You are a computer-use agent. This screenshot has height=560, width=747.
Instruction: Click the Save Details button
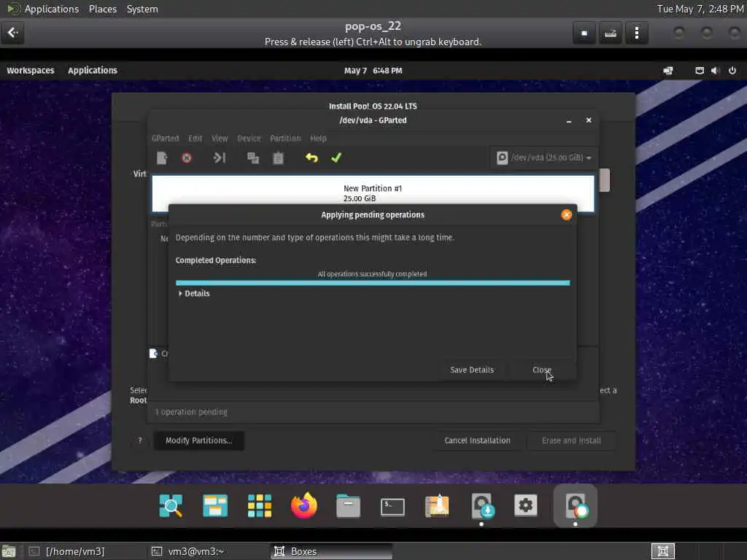click(x=472, y=370)
